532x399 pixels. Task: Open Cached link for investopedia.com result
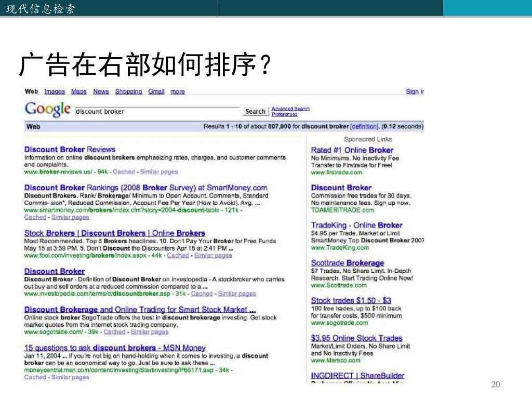pyautogui.click(x=202, y=294)
